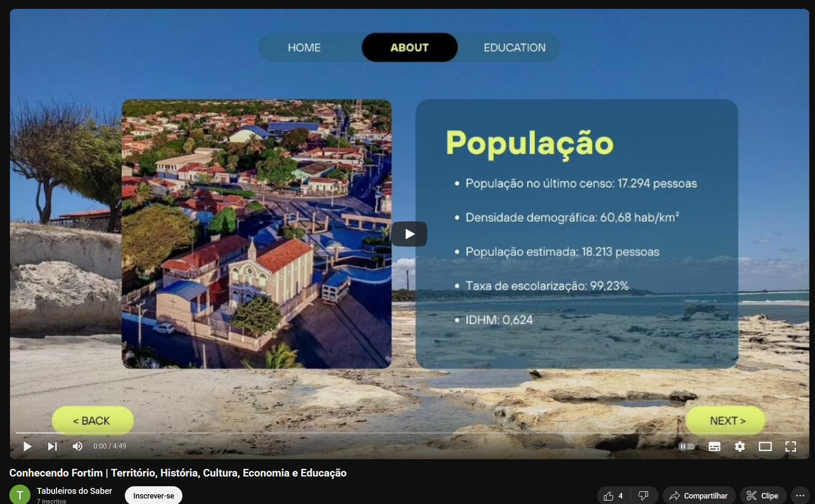Select the ABOUT tab in the video

click(409, 47)
